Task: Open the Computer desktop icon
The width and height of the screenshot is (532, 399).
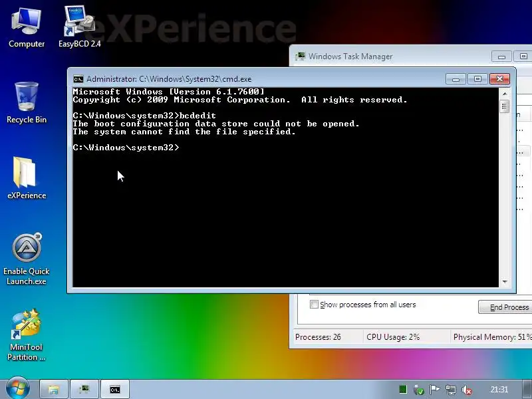Action: (x=27, y=27)
